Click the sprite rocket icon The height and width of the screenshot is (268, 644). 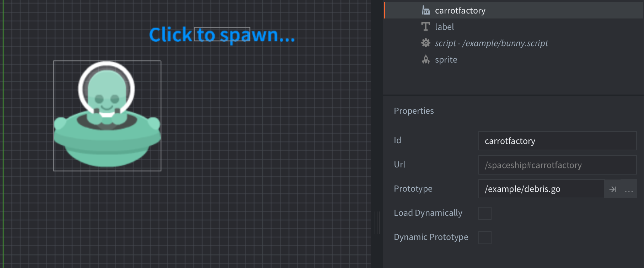(x=425, y=59)
